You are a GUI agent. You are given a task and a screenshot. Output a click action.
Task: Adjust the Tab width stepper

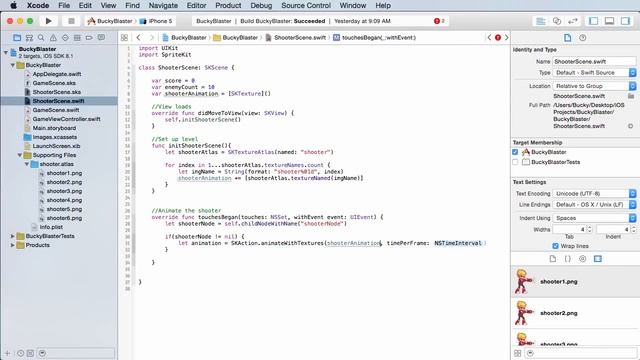pos(589,229)
